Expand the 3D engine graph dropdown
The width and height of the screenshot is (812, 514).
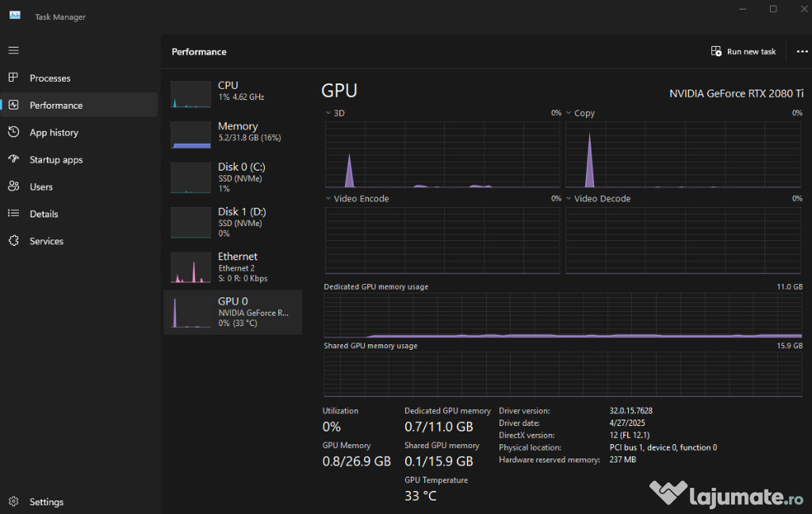[x=327, y=113]
